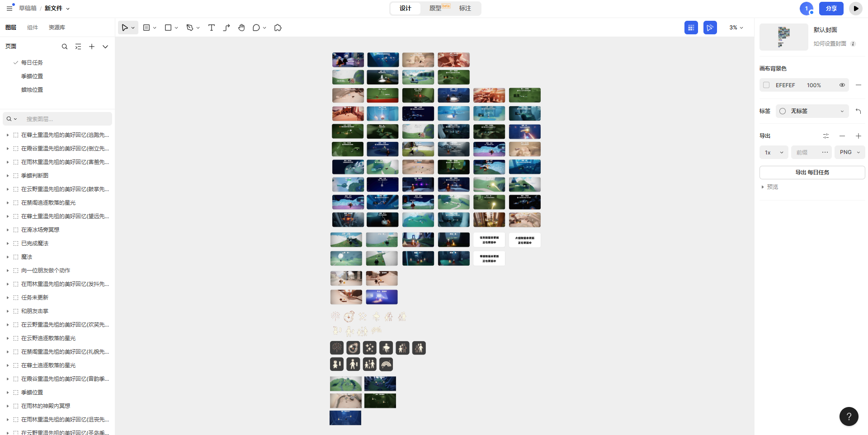Reset tag with undo arrow icon
868x435 pixels.
tap(859, 111)
